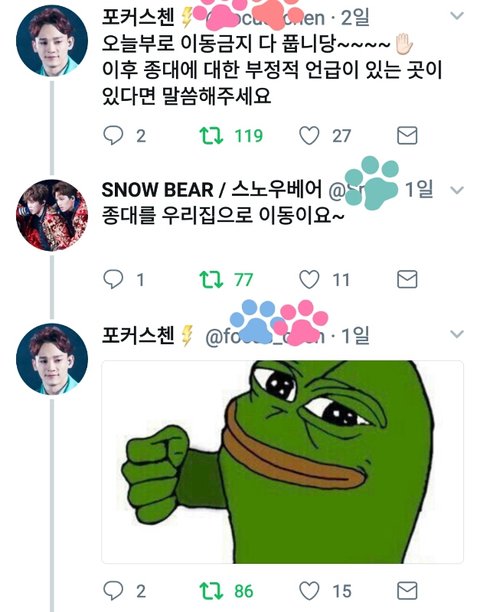
Task: Share SNOW BEAR tweet via message envelope
Action: (x=407, y=279)
